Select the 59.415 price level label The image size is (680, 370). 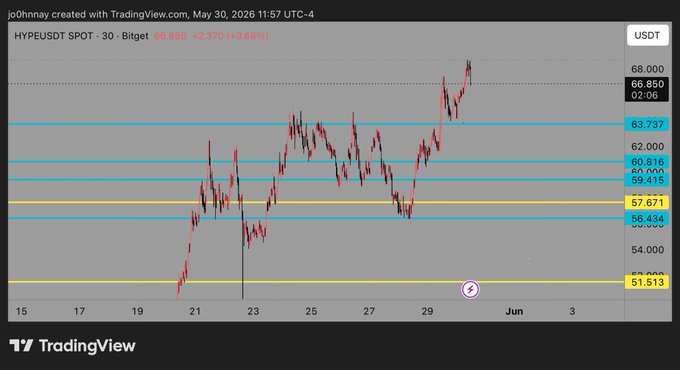pos(647,180)
